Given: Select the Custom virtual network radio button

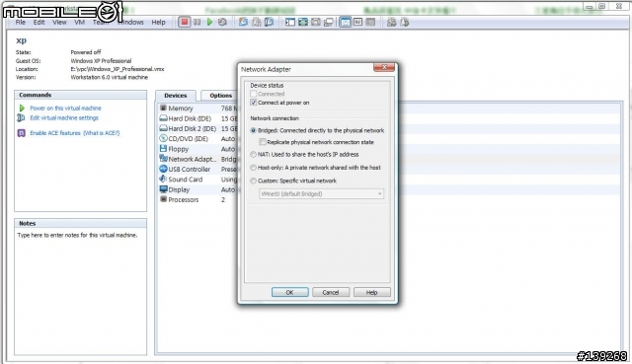Looking at the screenshot, I should click(253, 181).
